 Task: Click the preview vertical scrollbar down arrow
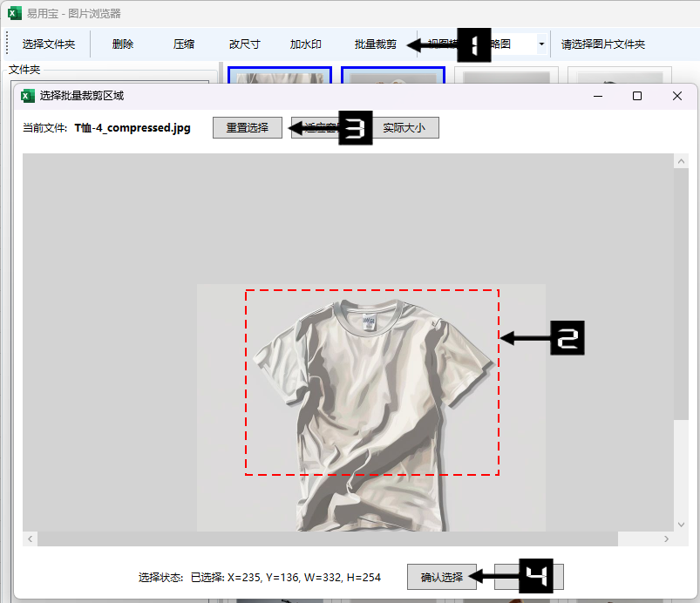682,525
